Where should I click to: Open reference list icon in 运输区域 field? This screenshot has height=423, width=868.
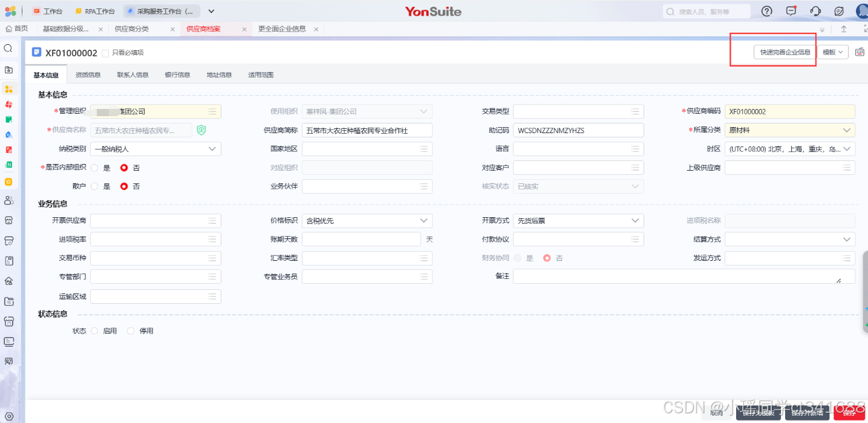point(212,297)
